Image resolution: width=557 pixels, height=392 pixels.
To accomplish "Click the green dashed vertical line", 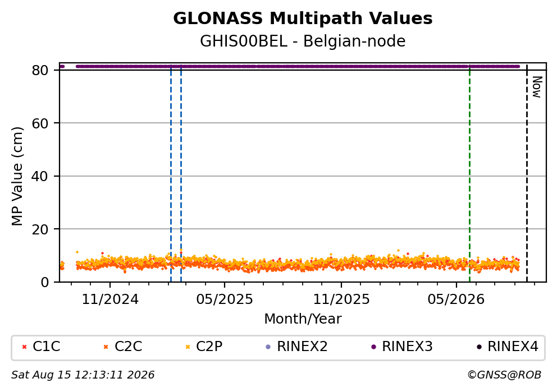I will 469,174.
